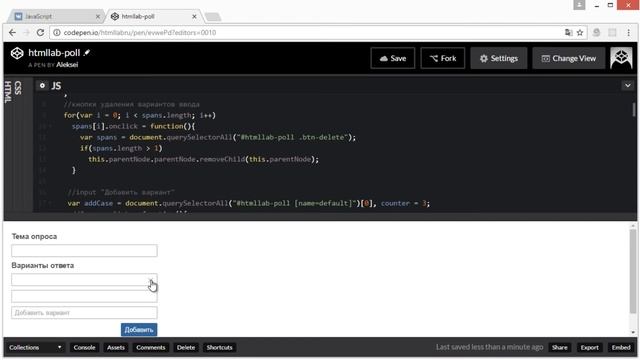Close the htmllab-poll tab
The width and height of the screenshot is (640, 360).
pos(194,16)
